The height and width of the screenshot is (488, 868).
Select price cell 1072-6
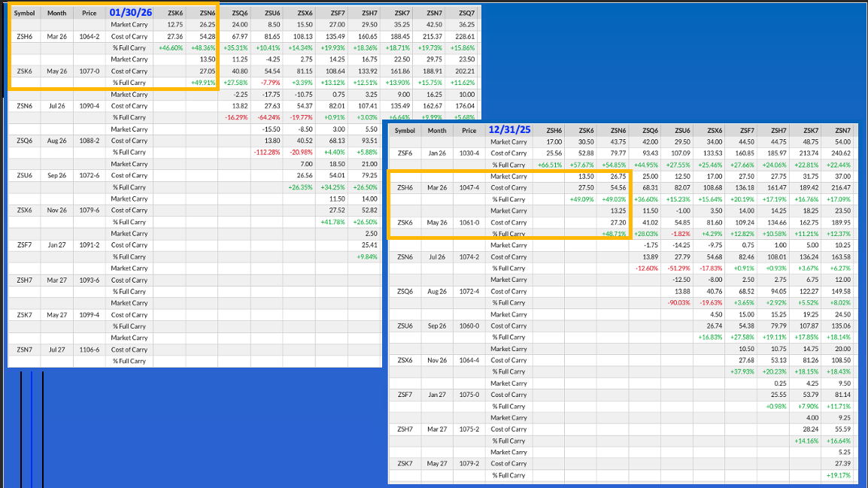pos(89,175)
